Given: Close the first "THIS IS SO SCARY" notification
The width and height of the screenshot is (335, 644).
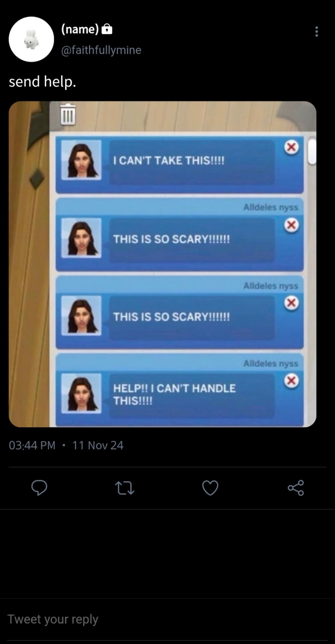Looking at the screenshot, I should tap(291, 225).
